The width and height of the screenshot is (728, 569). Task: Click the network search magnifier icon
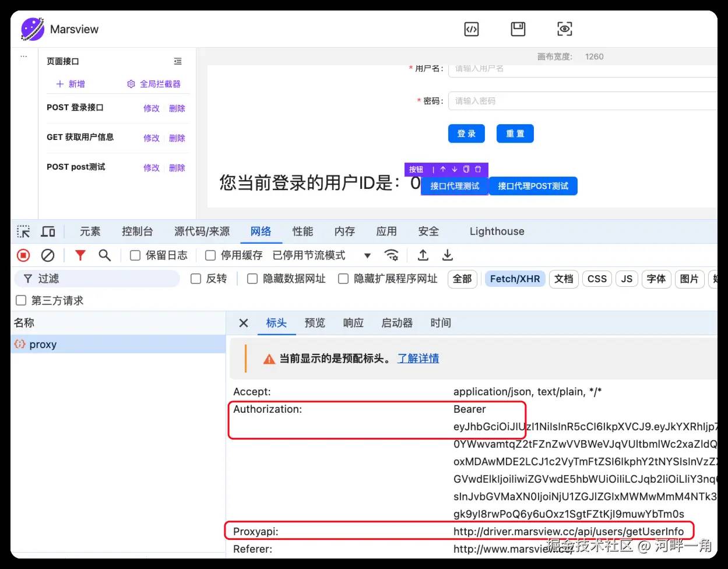pyautogui.click(x=104, y=255)
